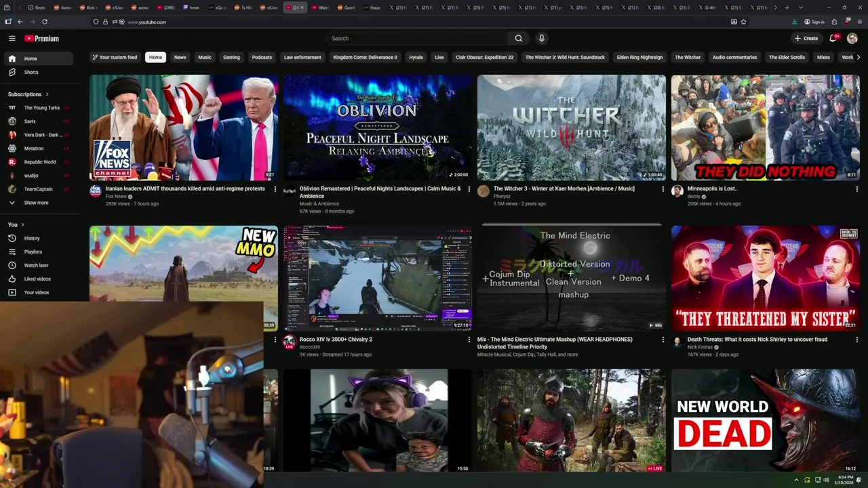Select the Podcasts category chip
This screenshot has height=488, width=868.
coord(262,58)
